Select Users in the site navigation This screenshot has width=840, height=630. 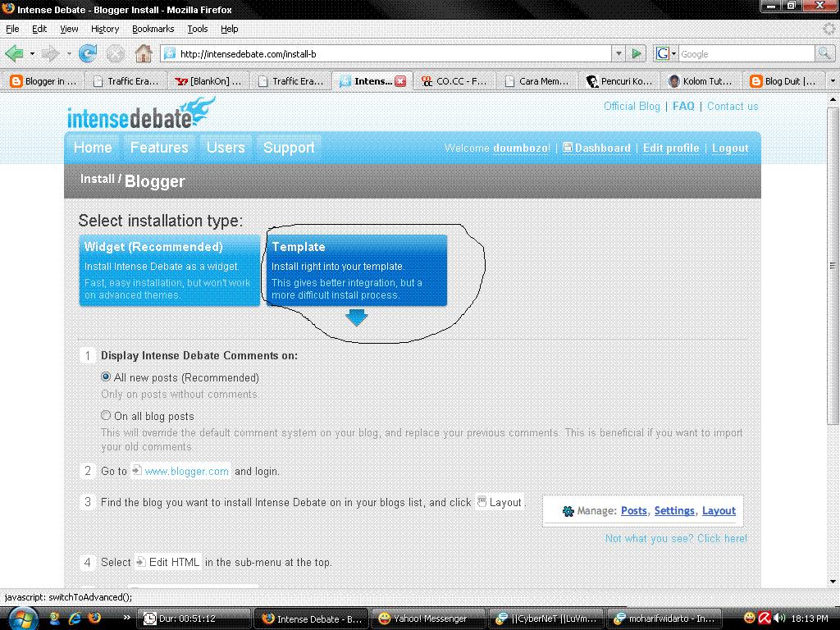225,148
